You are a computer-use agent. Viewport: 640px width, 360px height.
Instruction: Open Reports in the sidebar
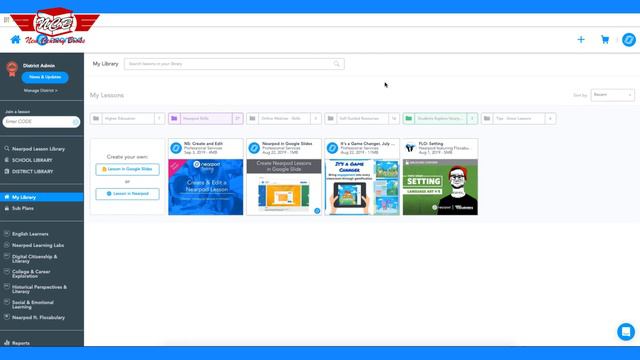(21, 343)
